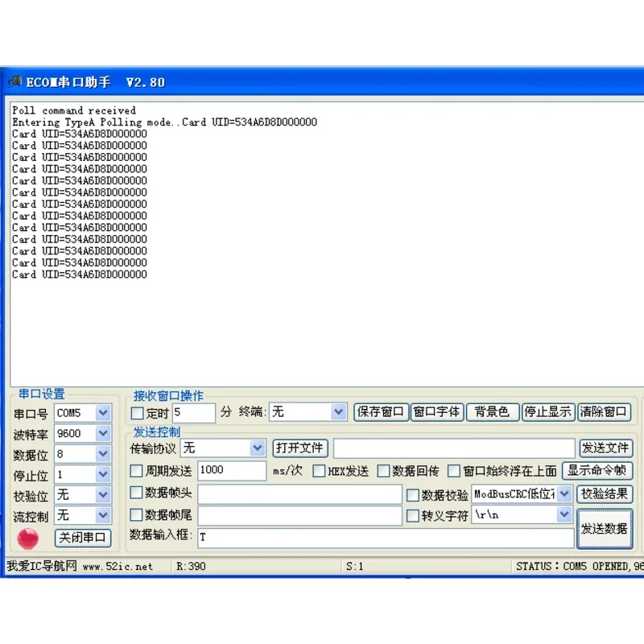Tick the 数据帧头 frame header checkbox
This screenshot has height=644, width=644.
tap(136, 492)
